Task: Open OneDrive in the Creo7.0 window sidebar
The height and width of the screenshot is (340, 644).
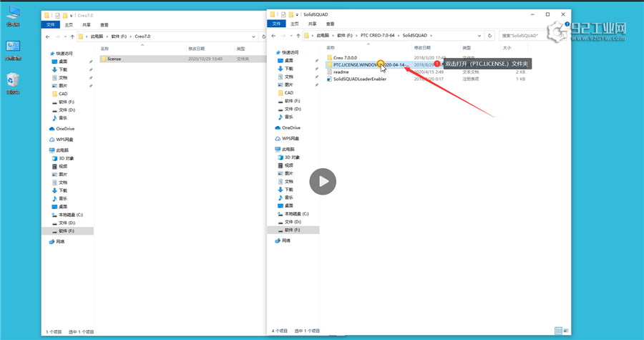Action: tap(62, 129)
